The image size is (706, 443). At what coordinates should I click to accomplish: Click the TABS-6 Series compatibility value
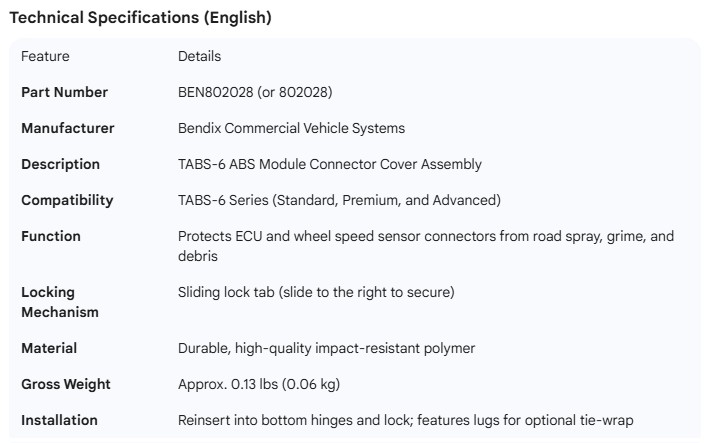pos(339,200)
